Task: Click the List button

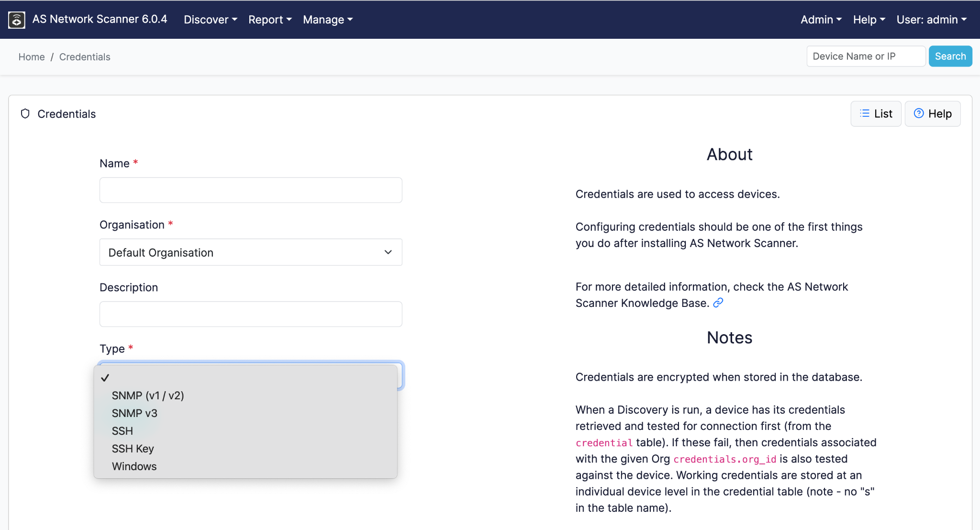Action: [876, 113]
